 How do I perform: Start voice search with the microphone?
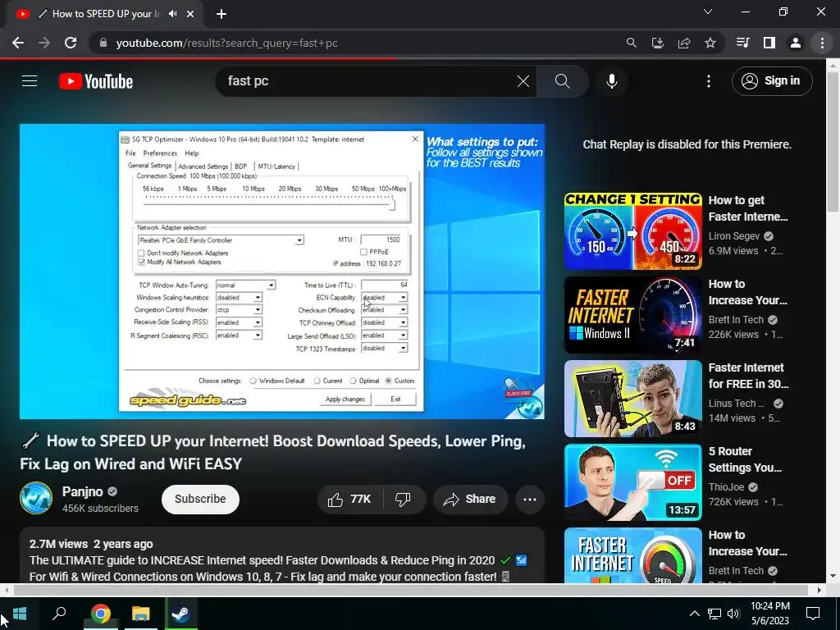[612, 81]
